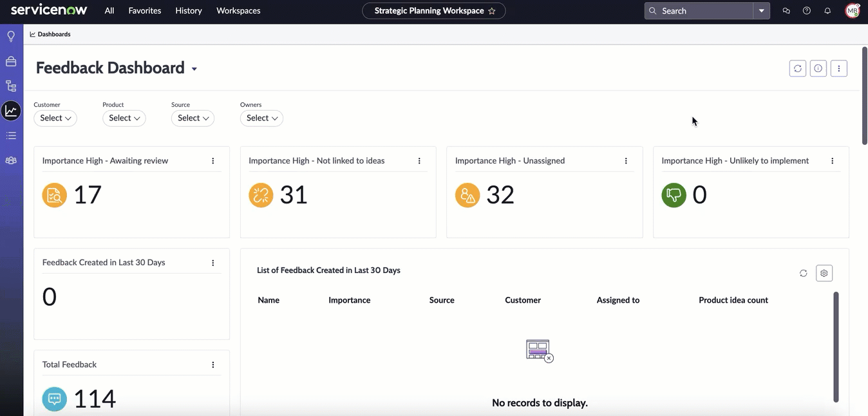Open the Feedback Dashboard title dropdown arrow
The image size is (868, 416).
pos(194,69)
